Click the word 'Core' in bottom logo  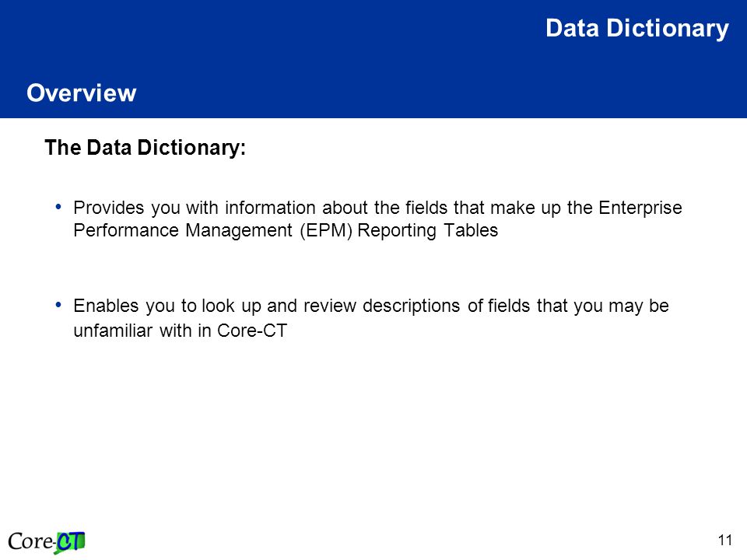(x=30, y=542)
